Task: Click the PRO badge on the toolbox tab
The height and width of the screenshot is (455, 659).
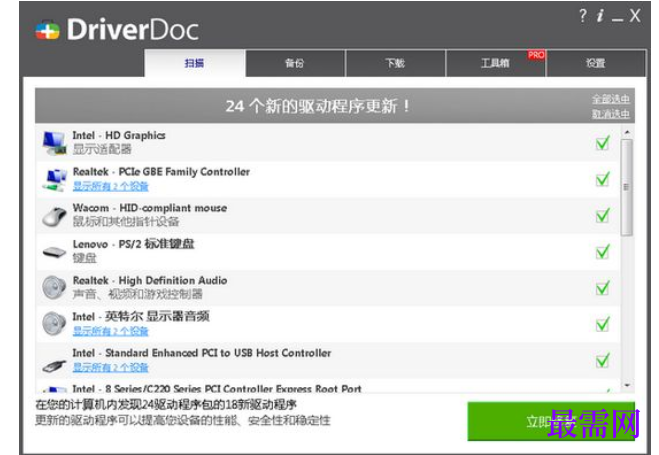Action: [x=536, y=55]
